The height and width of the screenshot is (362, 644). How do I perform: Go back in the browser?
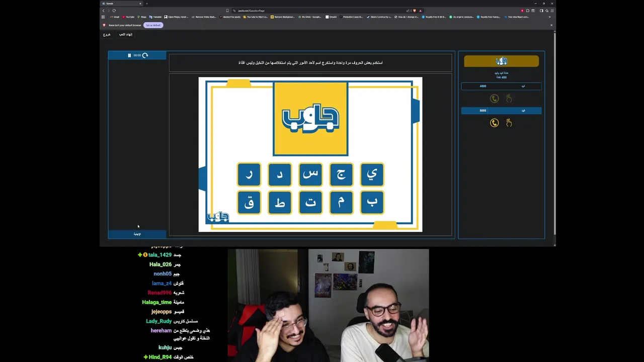(104, 11)
